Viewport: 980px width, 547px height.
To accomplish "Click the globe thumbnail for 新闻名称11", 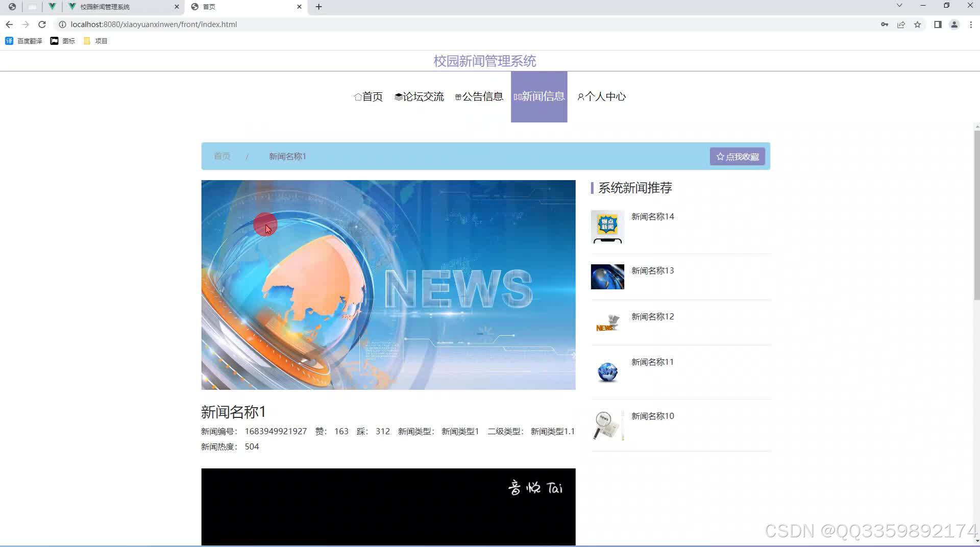I will pyautogui.click(x=607, y=372).
